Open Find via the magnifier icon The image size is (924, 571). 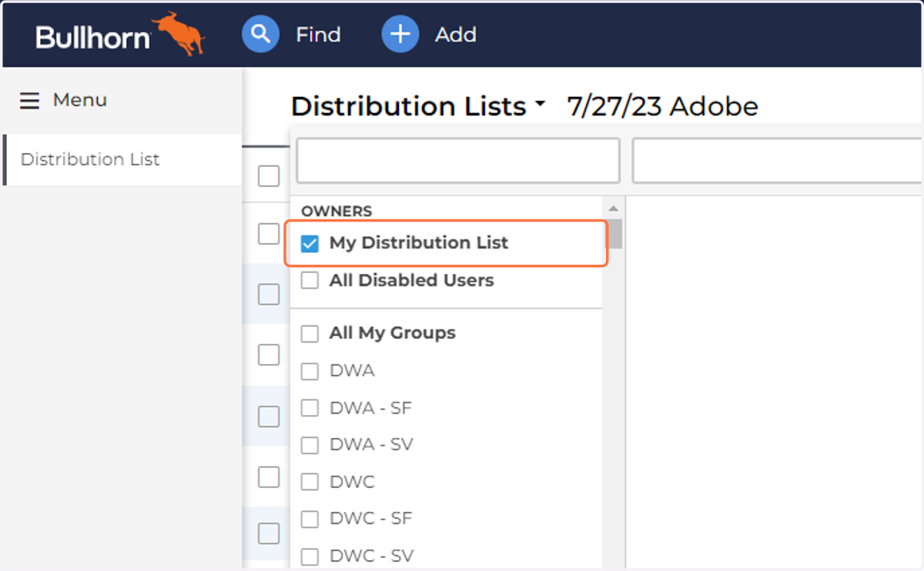(260, 35)
